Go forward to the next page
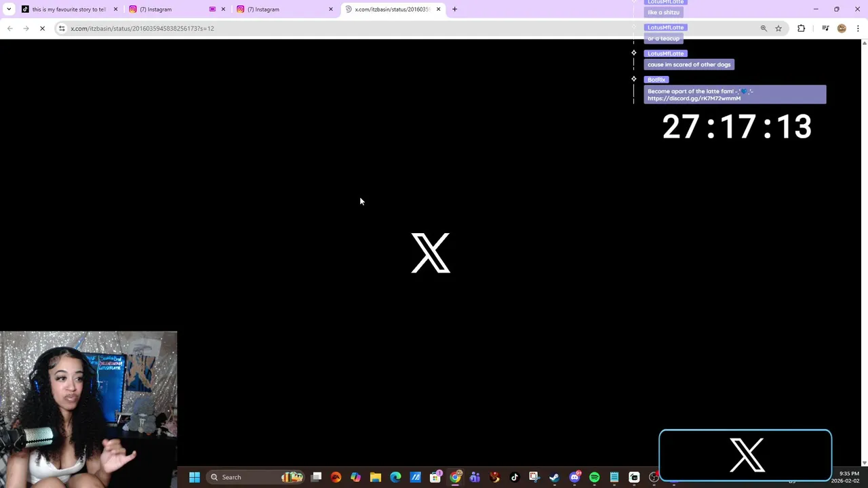 click(26, 28)
